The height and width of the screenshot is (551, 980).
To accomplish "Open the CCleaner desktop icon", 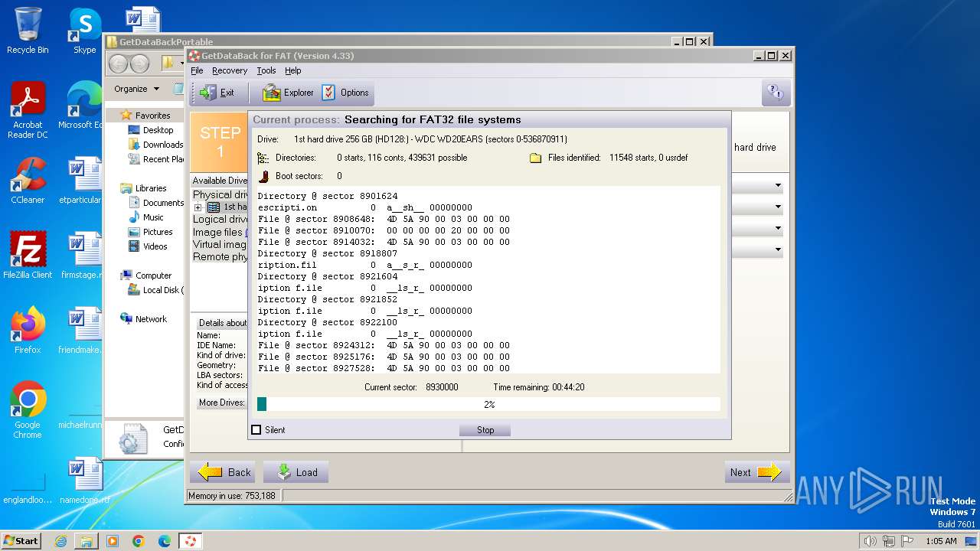I will coord(28,181).
